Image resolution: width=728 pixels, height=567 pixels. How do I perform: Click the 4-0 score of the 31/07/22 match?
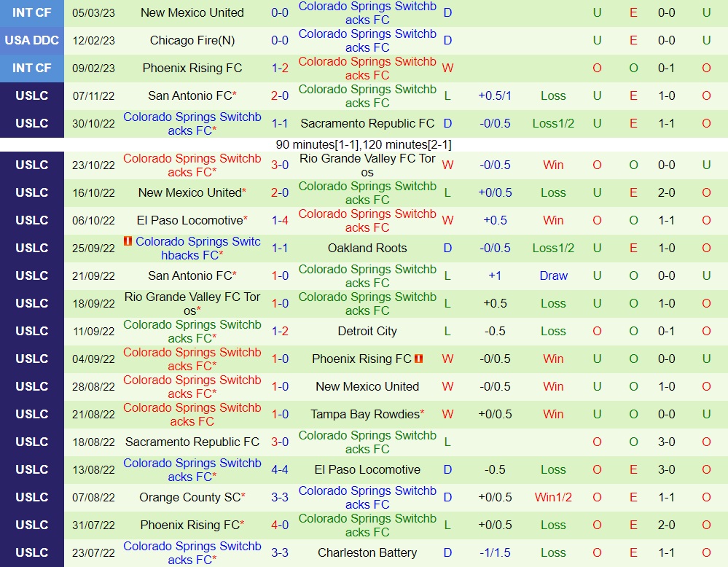[280, 525]
